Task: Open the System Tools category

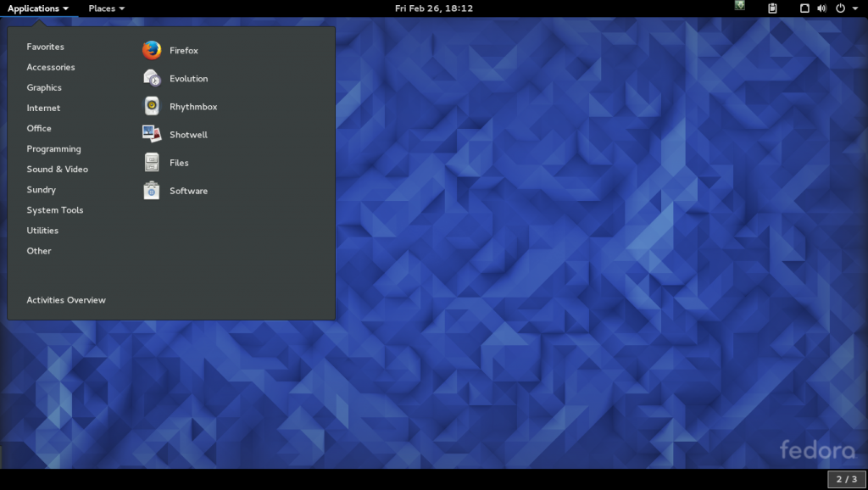Action: tap(55, 210)
